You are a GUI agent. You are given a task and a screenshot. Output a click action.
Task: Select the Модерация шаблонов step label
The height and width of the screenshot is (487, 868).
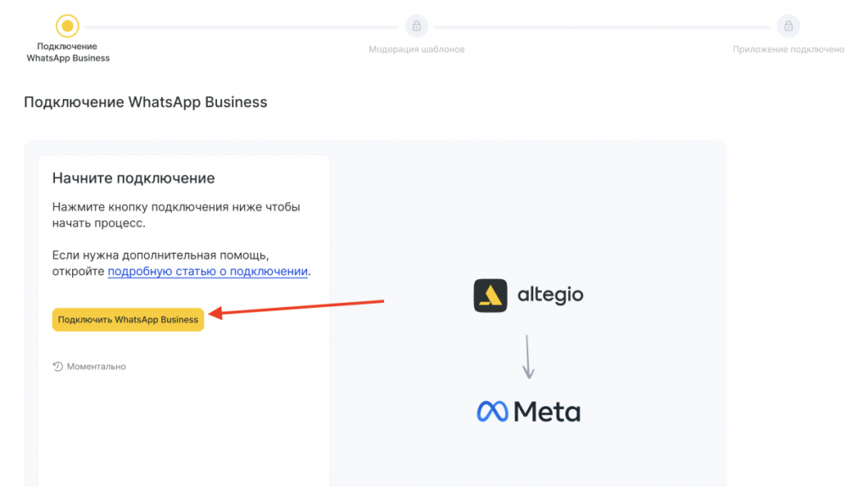416,49
